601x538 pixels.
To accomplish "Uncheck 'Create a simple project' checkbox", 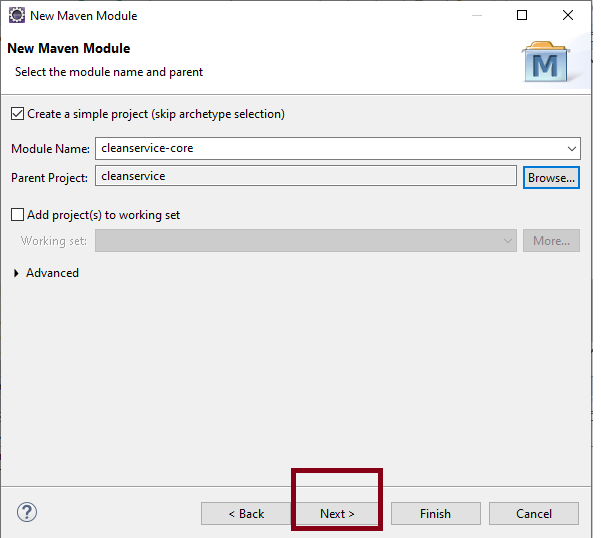I will coord(17,114).
